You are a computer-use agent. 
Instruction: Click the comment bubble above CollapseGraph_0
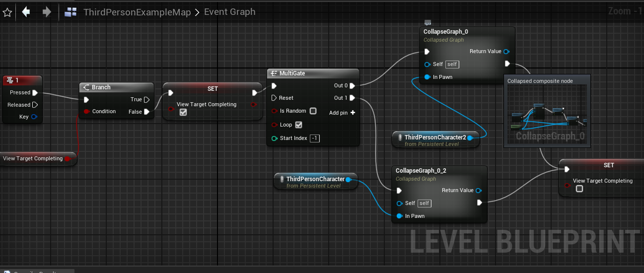[x=428, y=22]
